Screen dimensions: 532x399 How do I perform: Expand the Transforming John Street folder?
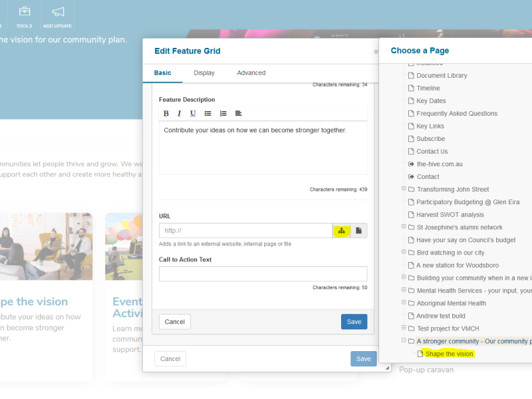coord(404,189)
